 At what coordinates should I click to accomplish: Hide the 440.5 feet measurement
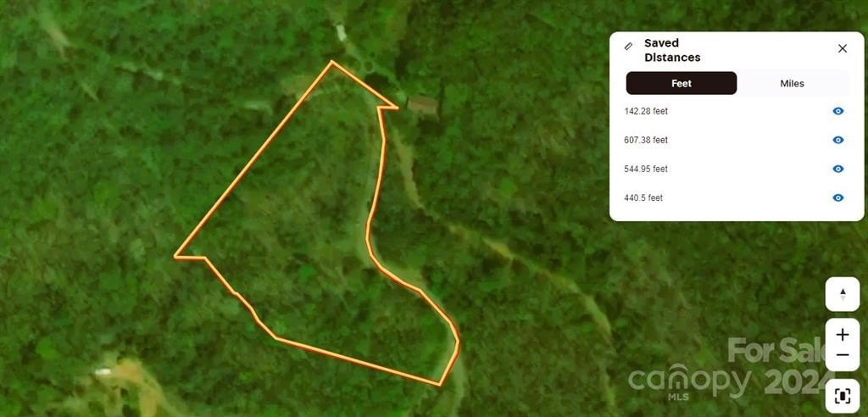[838, 197]
